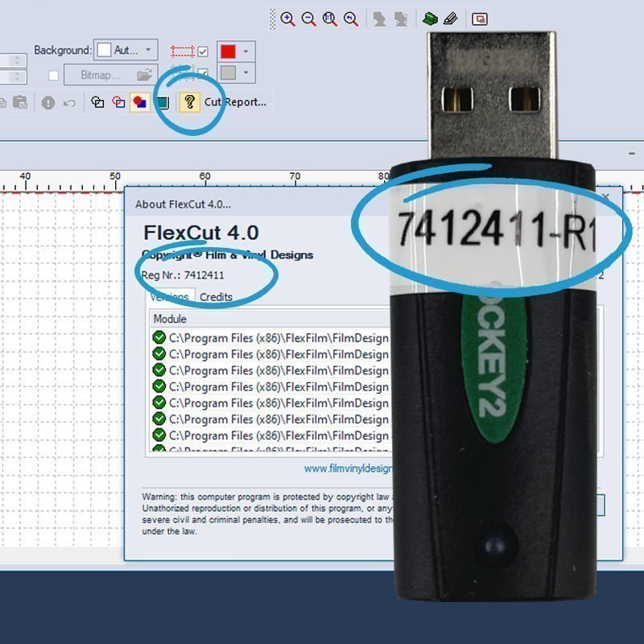Open the www.filmvinyldesign link
This screenshot has height=644, width=644.
coord(349,469)
